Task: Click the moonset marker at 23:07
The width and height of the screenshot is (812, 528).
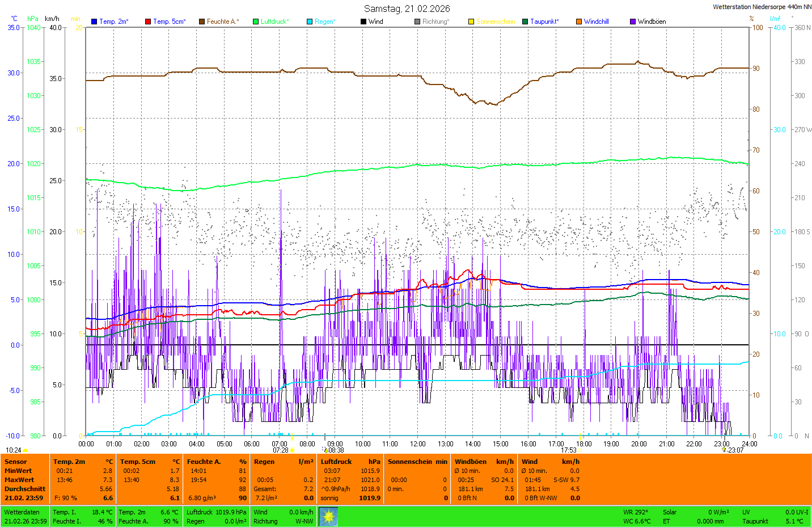Action: pyautogui.click(x=724, y=450)
